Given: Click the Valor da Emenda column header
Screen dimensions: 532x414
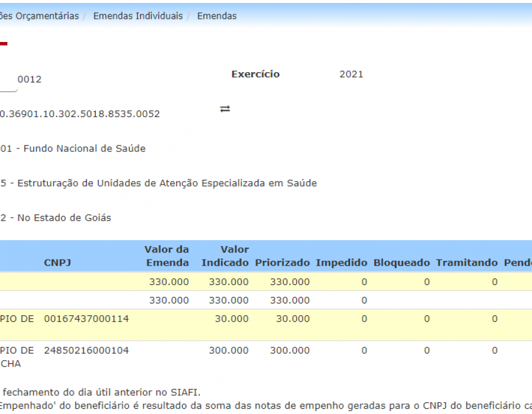Looking at the screenshot, I should pos(167,256).
